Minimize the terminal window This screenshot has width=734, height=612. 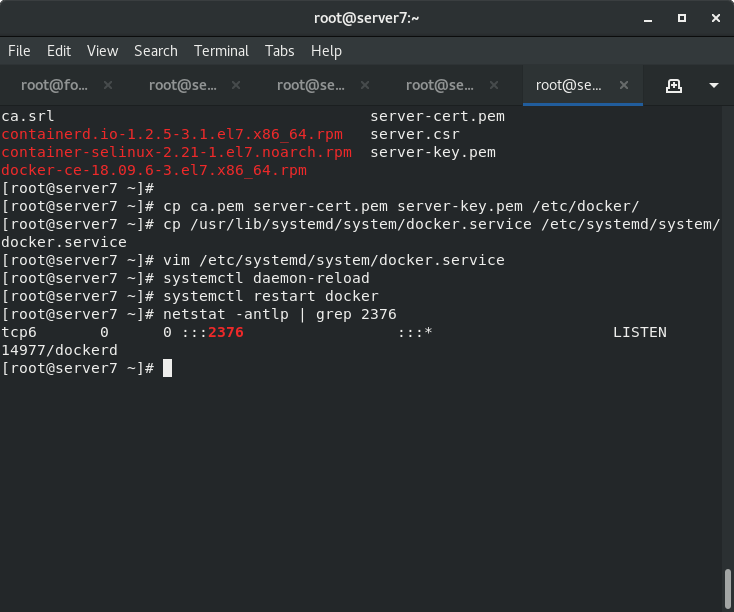(648, 19)
